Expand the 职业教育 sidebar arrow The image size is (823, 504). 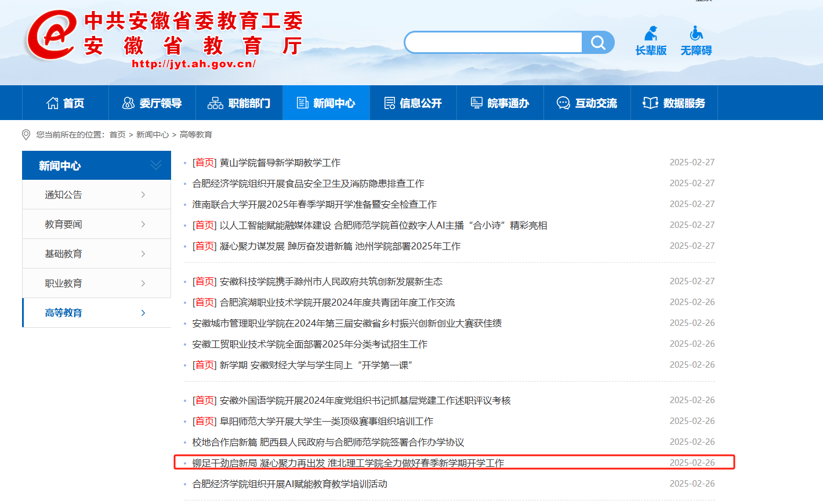point(143,284)
